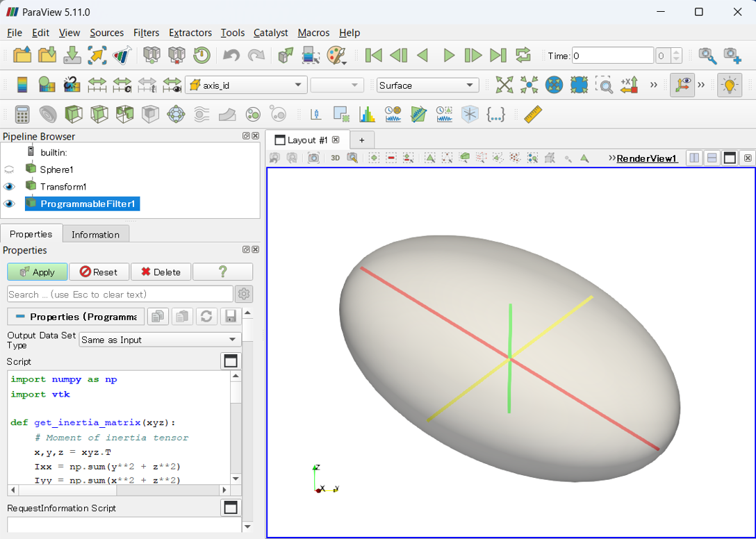
Task: Hide Transform1 via its eye icon
Action: tap(9, 187)
